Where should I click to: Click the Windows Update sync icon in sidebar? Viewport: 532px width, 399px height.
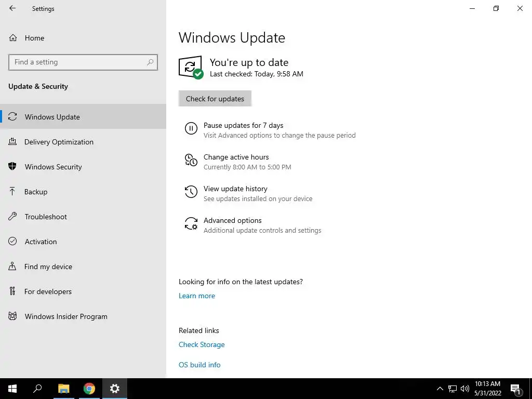pyautogui.click(x=12, y=117)
